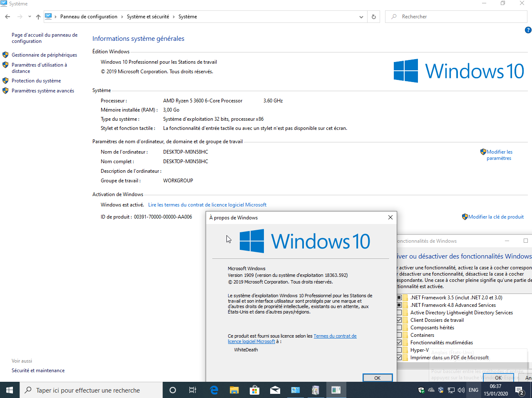The image size is (532, 398).
Task: Enable Composants hérités checkbox
Action: click(399, 328)
